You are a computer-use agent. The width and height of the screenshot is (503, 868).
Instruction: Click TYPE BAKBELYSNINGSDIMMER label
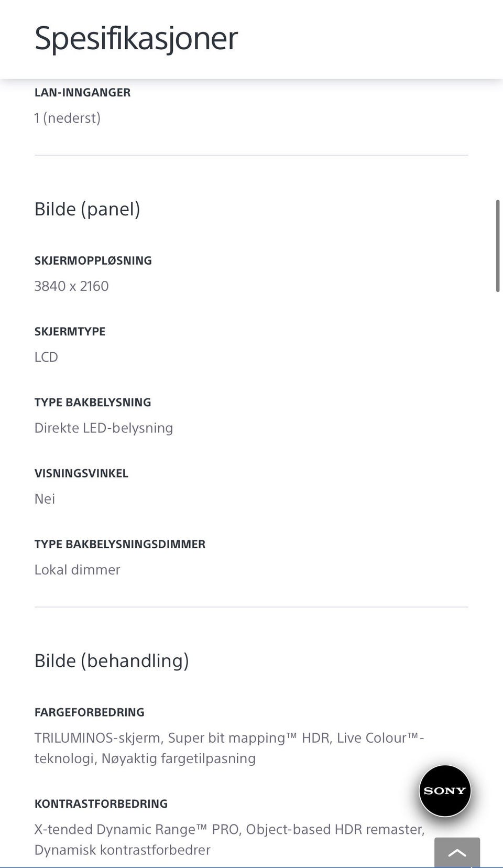point(119,544)
